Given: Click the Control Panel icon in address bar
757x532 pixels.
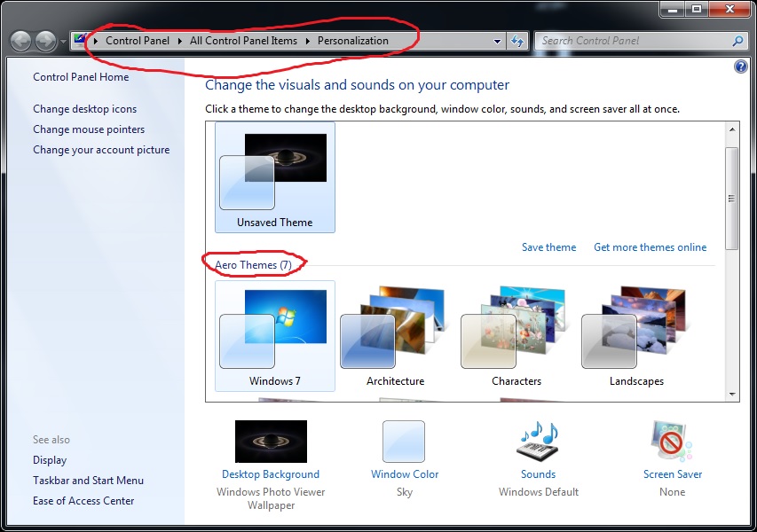Looking at the screenshot, I should click(x=80, y=41).
